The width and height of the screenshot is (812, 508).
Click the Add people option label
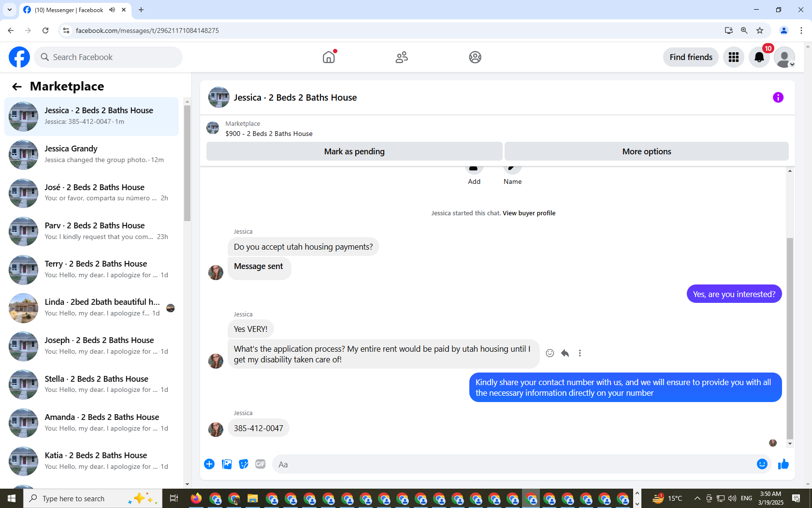(x=474, y=181)
